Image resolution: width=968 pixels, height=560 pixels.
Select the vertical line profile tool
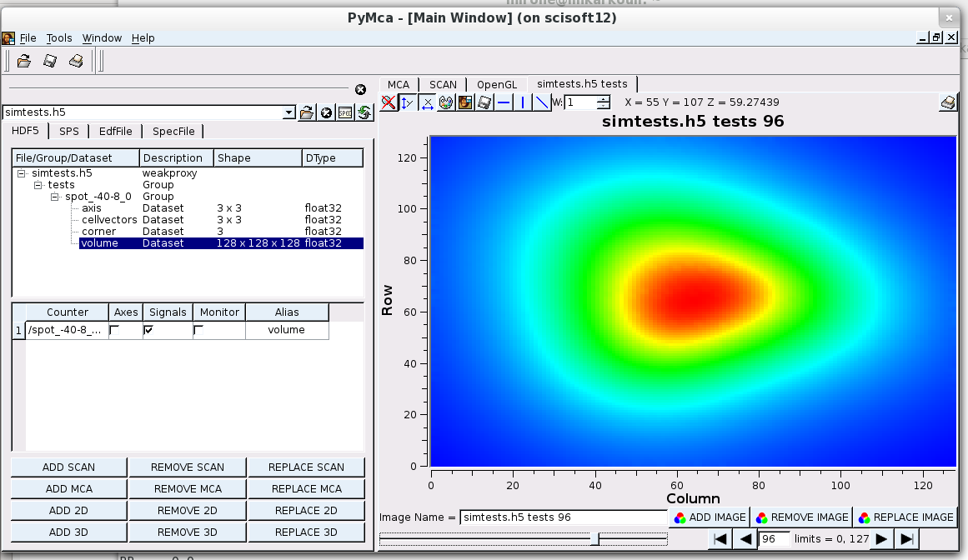coord(523,102)
